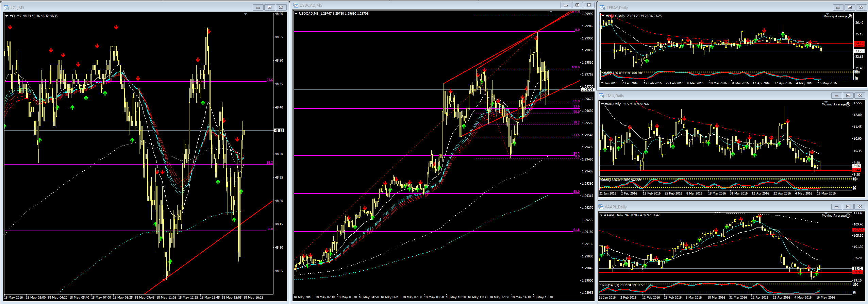Image resolution: width=868 pixels, height=304 pixels.
Task: Click the red 24.12 price tag in EBAY chart
Action: click(859, 44)
